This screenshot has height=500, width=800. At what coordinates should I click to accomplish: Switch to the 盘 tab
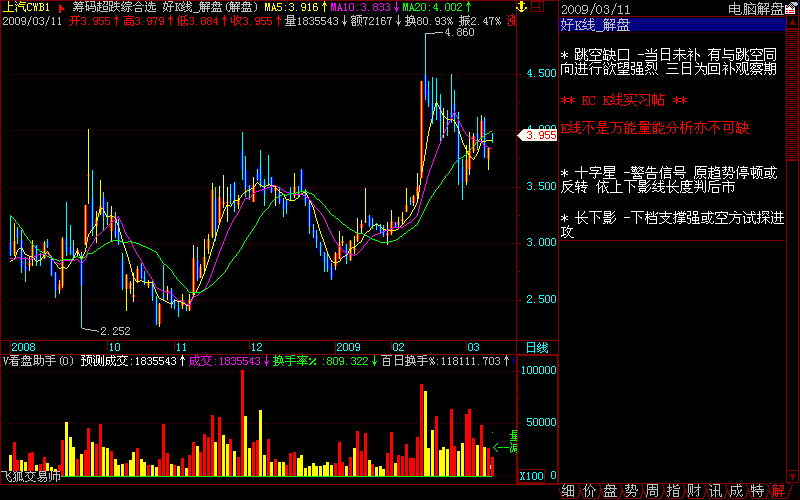click(610, 491)
